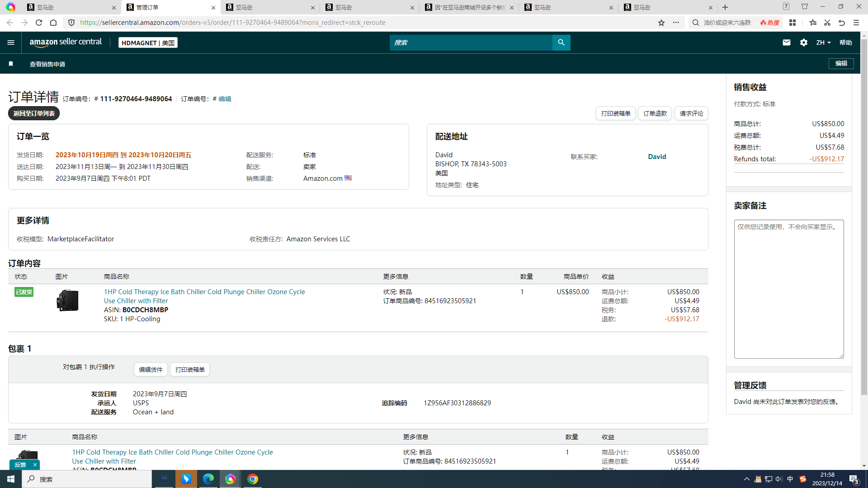Click the tab count 7 icon
This screenshot has width=868, height=488.
click(x=786, y=6)
